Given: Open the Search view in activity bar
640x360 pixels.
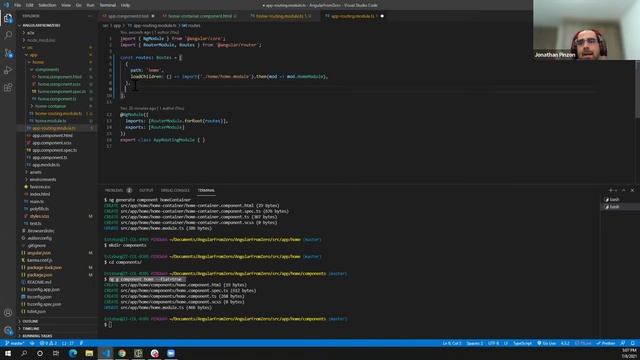Looking at the screenshot, I should [x=8, y=36].
